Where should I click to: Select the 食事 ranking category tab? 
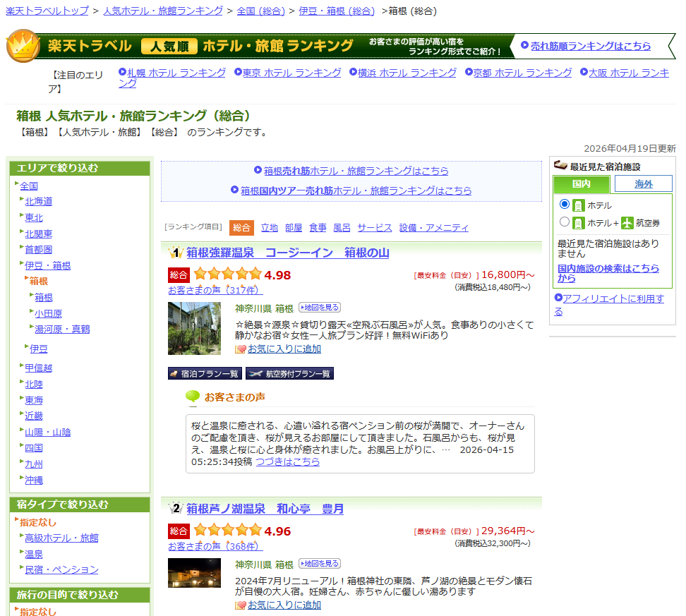318,227
